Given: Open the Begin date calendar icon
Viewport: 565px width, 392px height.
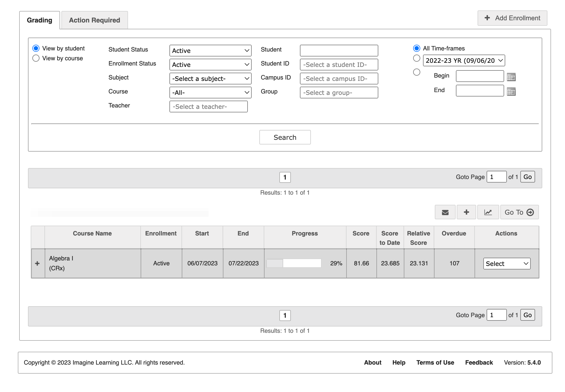Looking at the screenshot, I should coord(511,77).
